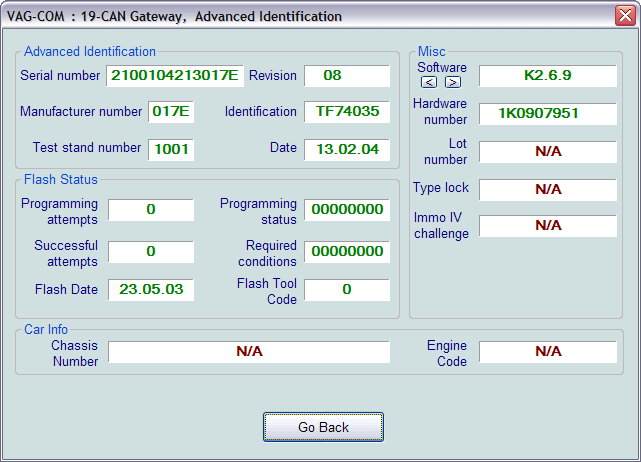
Task: Select the Lot number N/A field
Action: click(548, 152)
